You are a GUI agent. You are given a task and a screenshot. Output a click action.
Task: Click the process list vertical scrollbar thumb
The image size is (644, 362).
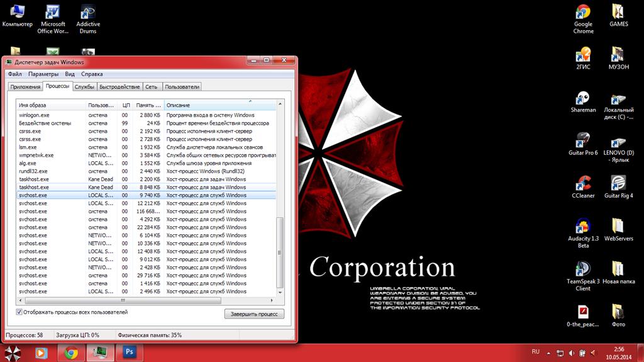(280, 252)
